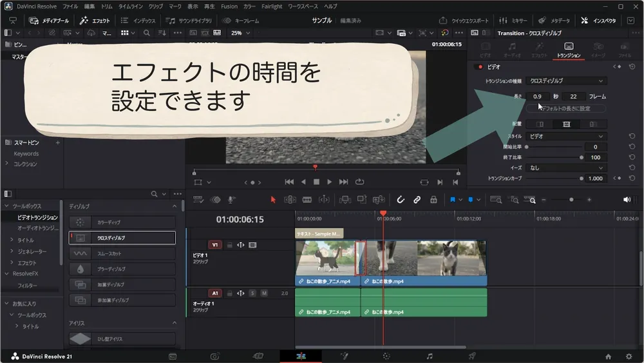Play in reverse

pyautogui.click(x=303, y=182)
